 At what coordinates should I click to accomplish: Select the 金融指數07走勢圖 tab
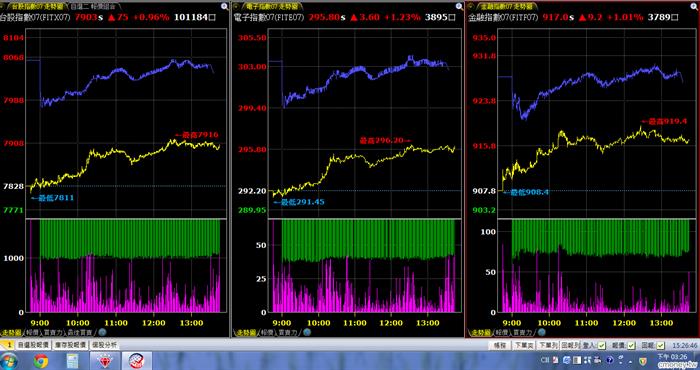click(x=506, y=6)
